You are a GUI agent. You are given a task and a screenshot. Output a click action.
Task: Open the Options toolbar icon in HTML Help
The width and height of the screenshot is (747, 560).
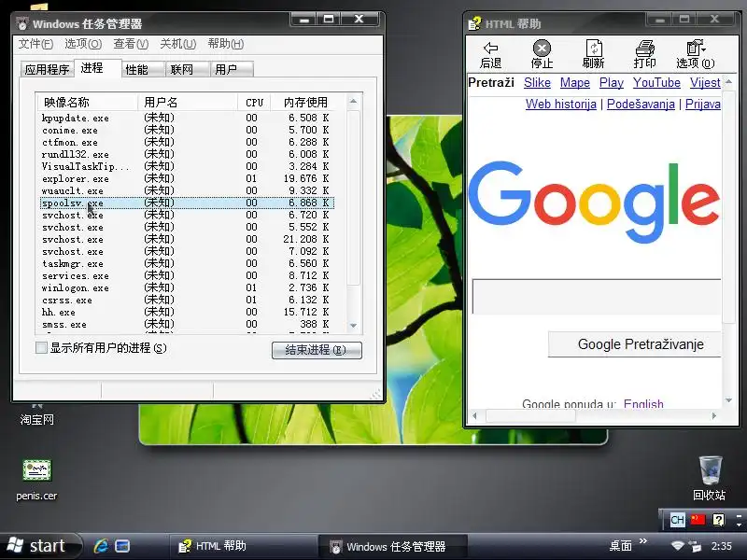click(695, 48)
